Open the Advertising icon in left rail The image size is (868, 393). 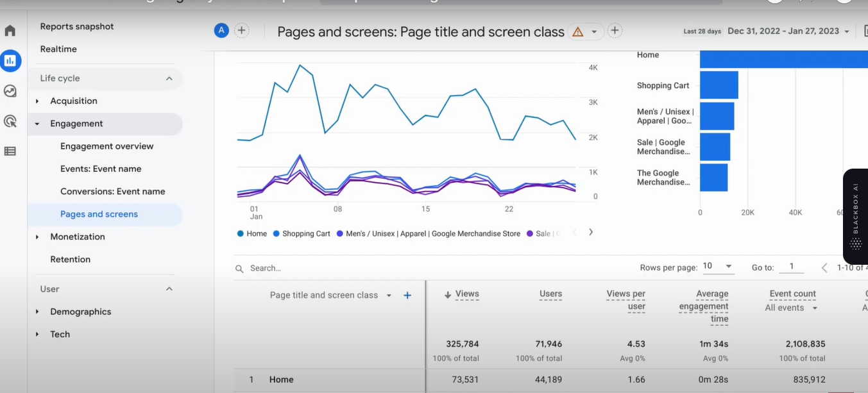point(10,121)
